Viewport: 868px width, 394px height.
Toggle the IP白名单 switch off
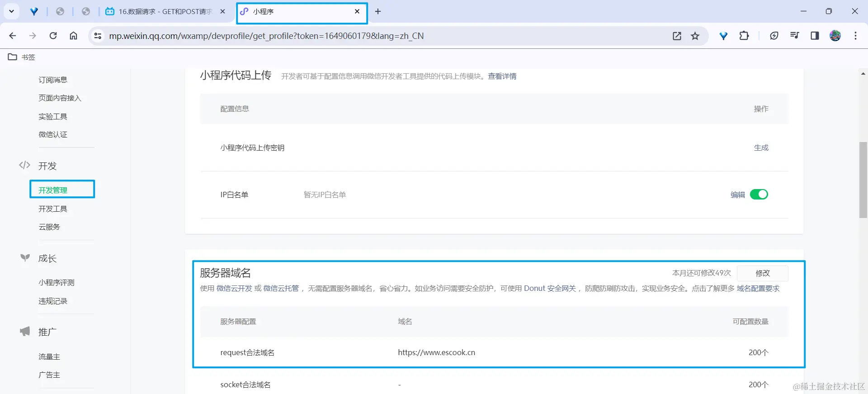click(x=759, y=195)
